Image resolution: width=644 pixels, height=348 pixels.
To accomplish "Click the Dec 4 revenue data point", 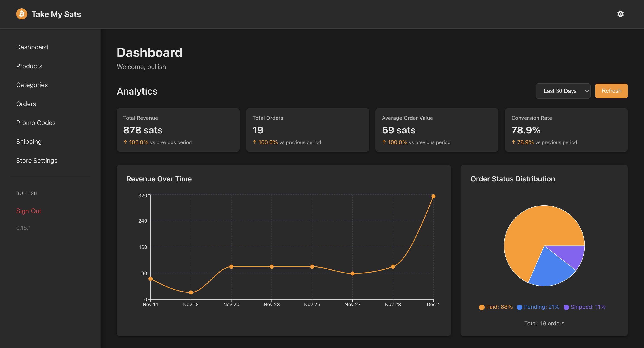I will pyautogui.click(x=433, y=196).
